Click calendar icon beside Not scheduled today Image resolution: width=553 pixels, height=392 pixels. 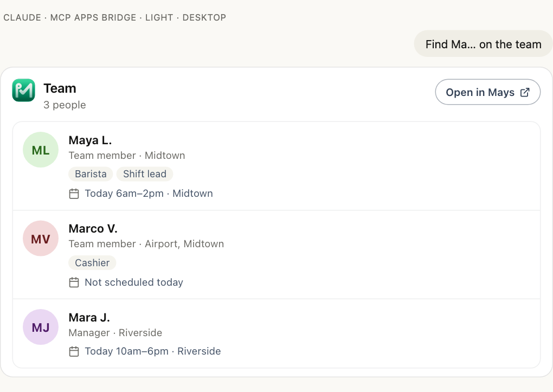(x=74, y=282)
